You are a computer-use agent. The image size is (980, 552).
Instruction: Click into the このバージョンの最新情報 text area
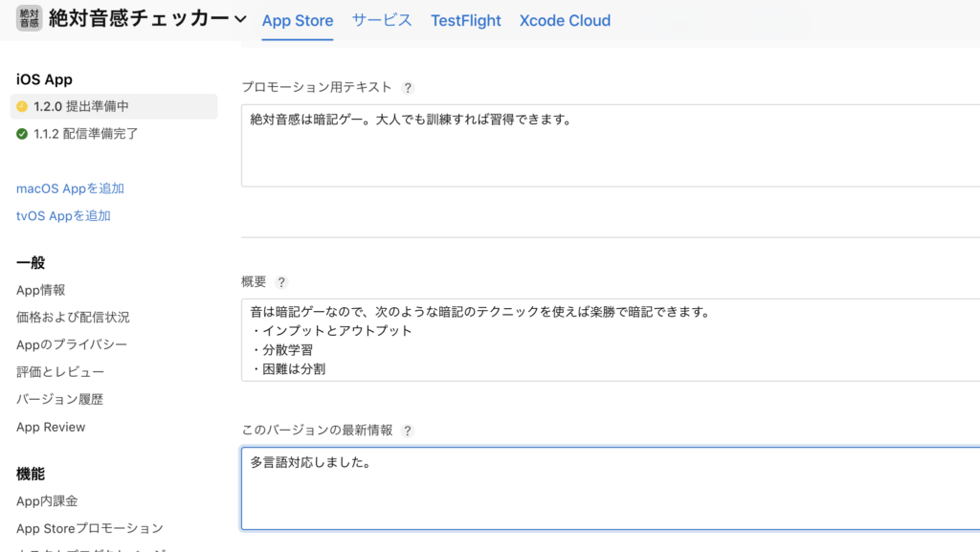tap(611, 488)
